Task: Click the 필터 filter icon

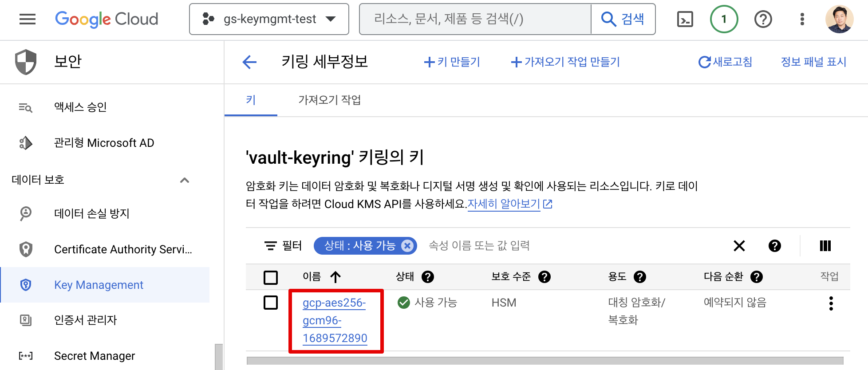Action: (x=270, y=246)
